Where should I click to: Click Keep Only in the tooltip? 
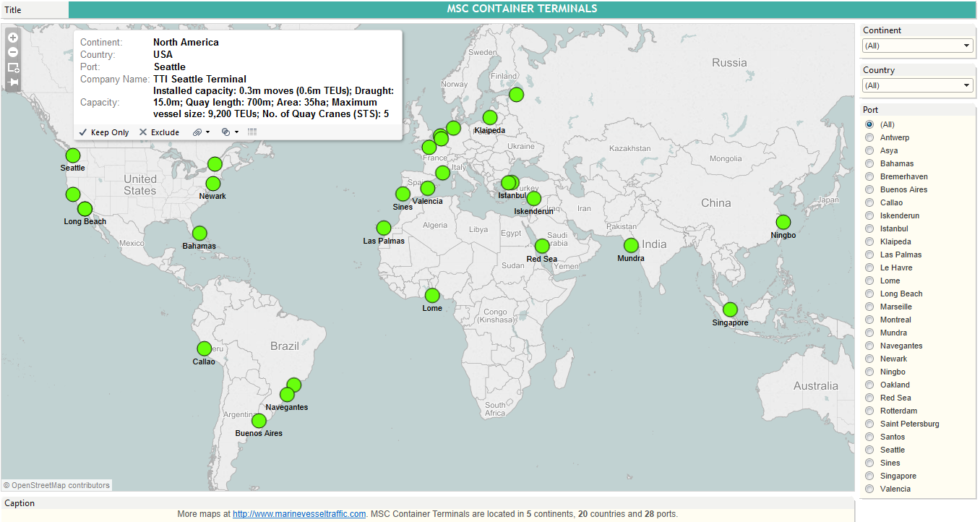[104, 132]
